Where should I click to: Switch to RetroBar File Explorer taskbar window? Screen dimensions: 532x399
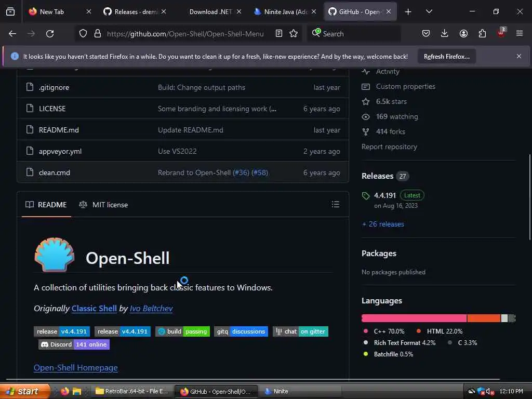131,392
